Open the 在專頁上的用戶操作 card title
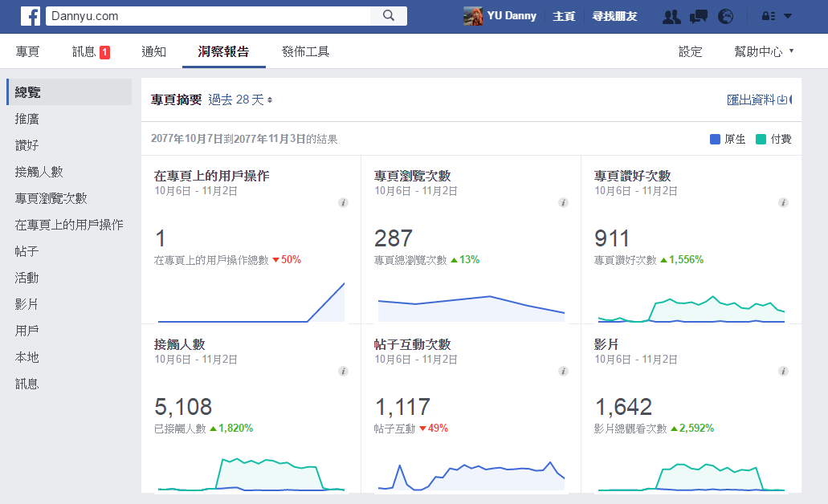This screenshot has height=504, width=828. tap(212, 176)
